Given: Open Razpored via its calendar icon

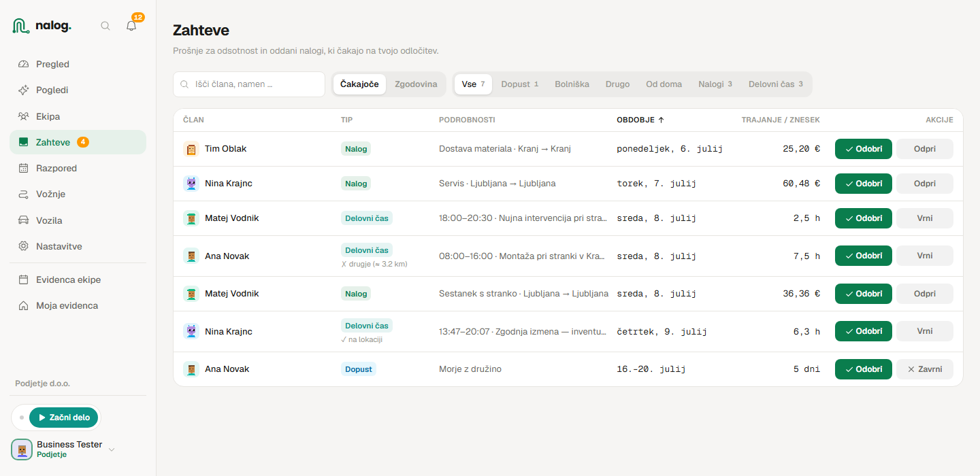Looking at the screenshot, I should pyautogui.click(x=24, y=168).
